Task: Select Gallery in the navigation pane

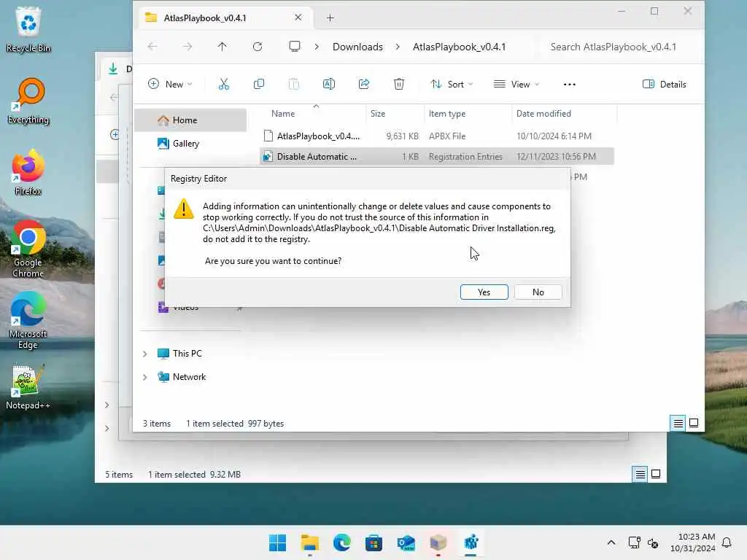Action: click(x=190, y=144)
